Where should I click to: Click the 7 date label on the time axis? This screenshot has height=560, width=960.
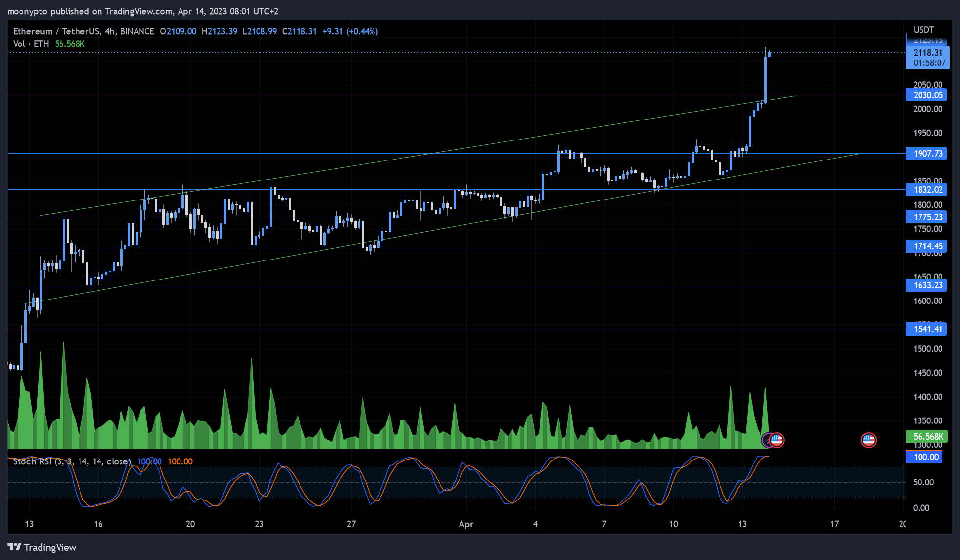(x=604, y=524)
